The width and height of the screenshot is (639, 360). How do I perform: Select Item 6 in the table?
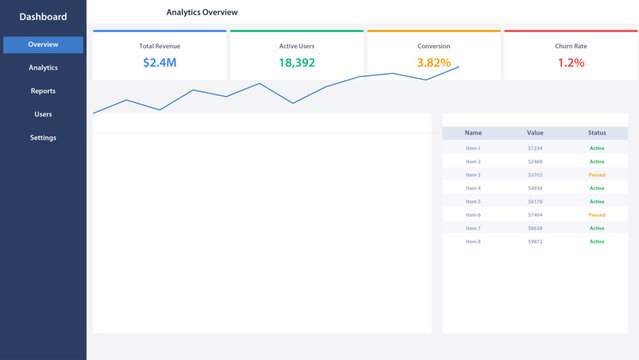click(473, 215)
